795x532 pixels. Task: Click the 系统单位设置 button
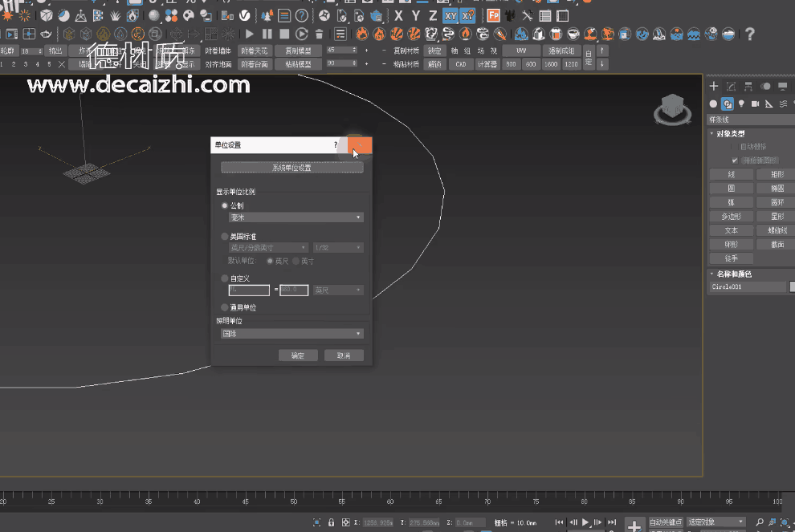click(292, 168)
